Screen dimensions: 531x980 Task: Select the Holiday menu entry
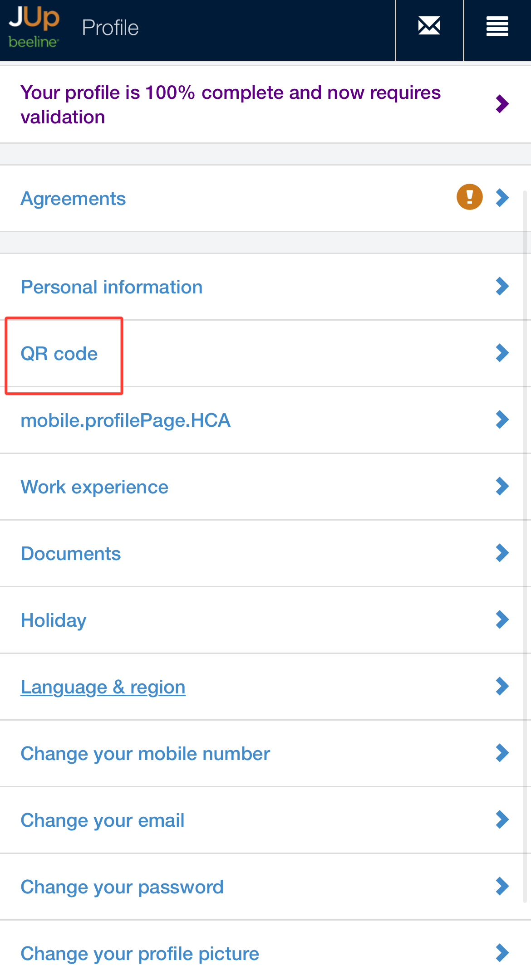coord(54,620)
